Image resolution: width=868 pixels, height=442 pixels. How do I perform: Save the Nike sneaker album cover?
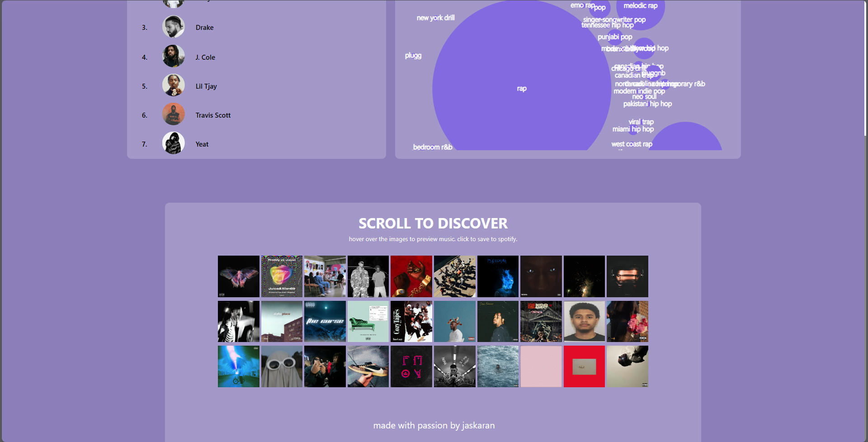pyautogui.click(x=368, y=366)
